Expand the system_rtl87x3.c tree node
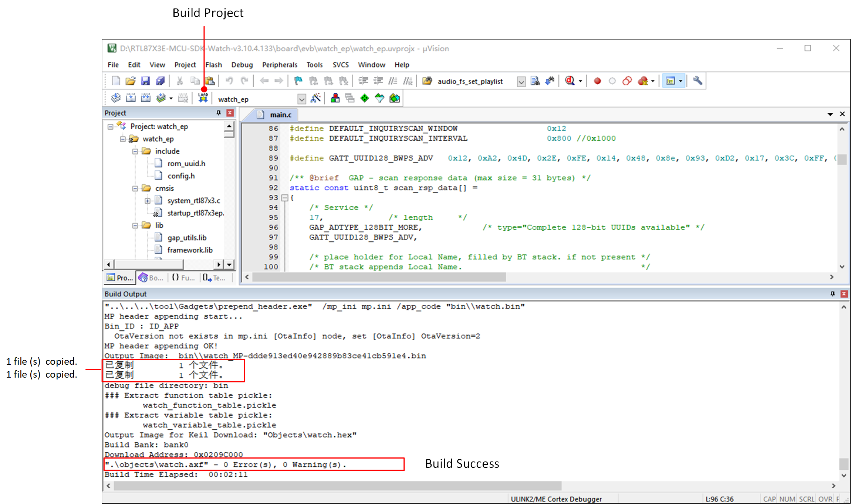Screen dimensions: 851x504 pyautogui.click(x=148, y=201)
